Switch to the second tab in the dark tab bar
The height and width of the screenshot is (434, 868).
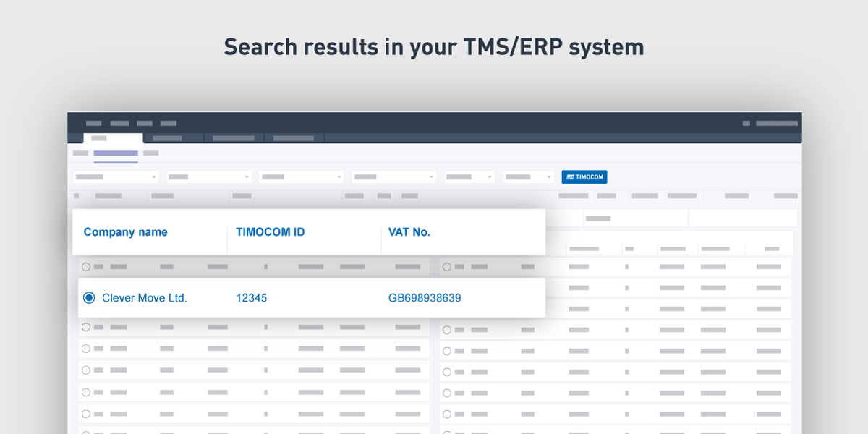click(x=174, y=138)
